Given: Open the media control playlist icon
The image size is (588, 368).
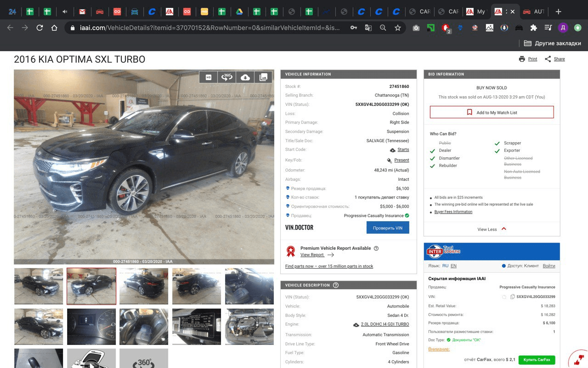Looking at the screenshot, I should (x=548, y=28).
